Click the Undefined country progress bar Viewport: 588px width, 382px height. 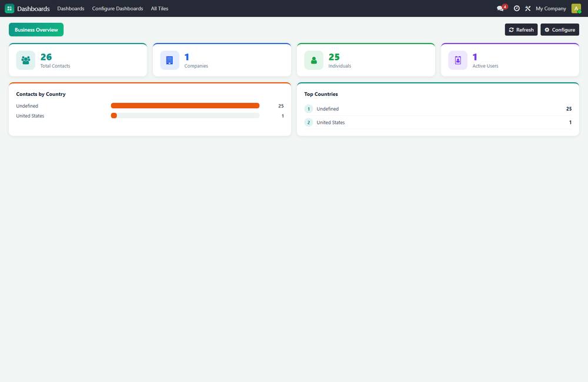[185, 106]
